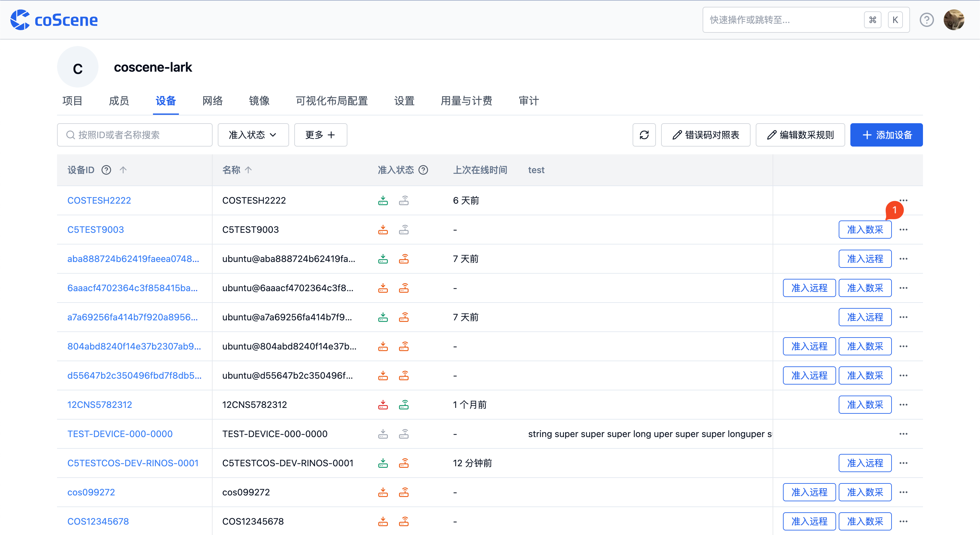
Task: Click 准入远程 for 6aaacf4702364c3f row
Action: click(809, 288)
